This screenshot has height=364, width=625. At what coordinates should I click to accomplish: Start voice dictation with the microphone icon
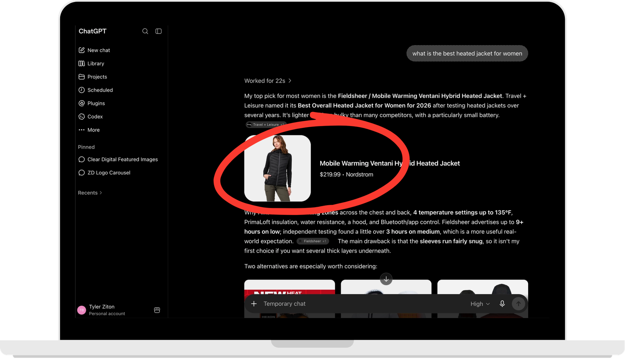(x=502, y=304)
